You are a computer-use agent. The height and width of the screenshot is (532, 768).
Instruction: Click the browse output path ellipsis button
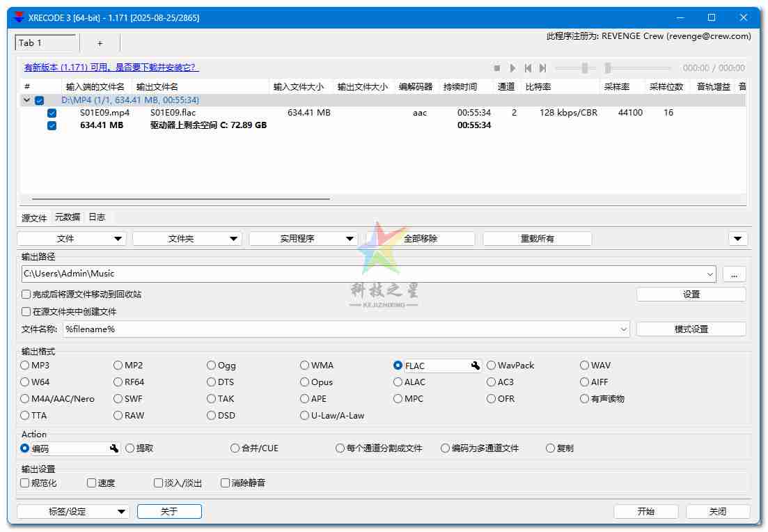click(x=734, y=274)
